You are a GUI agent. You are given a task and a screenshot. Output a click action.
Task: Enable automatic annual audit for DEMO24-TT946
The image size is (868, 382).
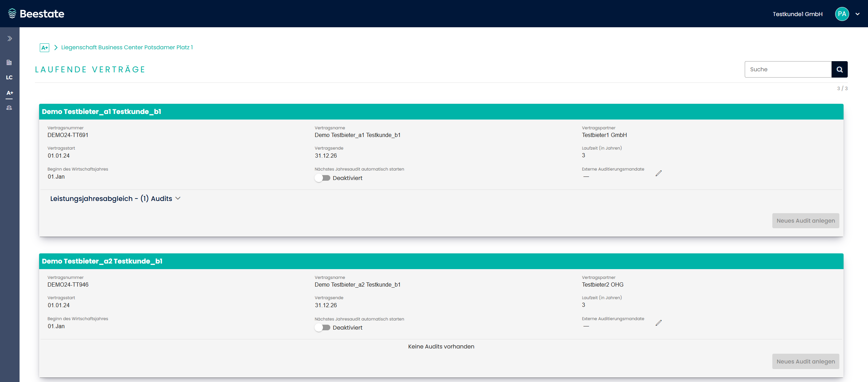tap(322, 327)
